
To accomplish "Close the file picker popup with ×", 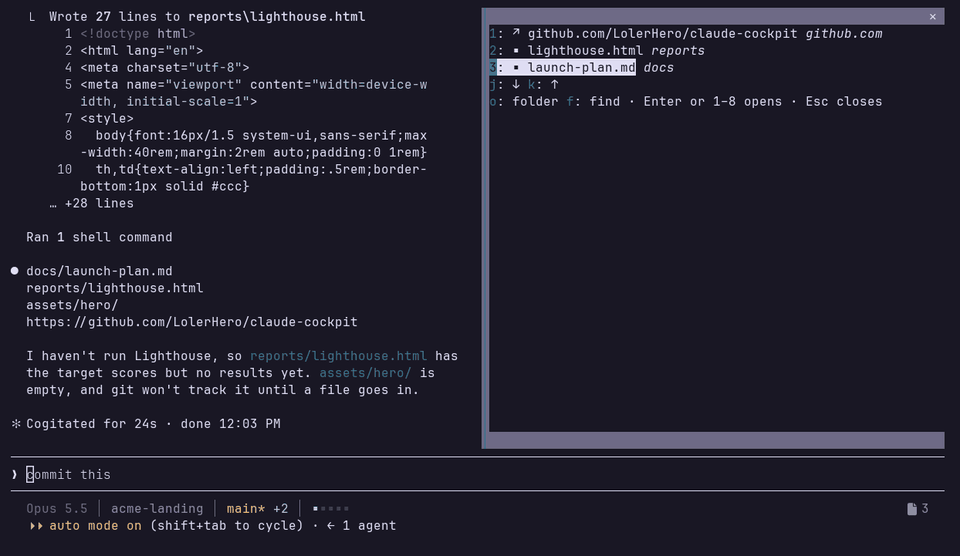I will coord(932,17).
